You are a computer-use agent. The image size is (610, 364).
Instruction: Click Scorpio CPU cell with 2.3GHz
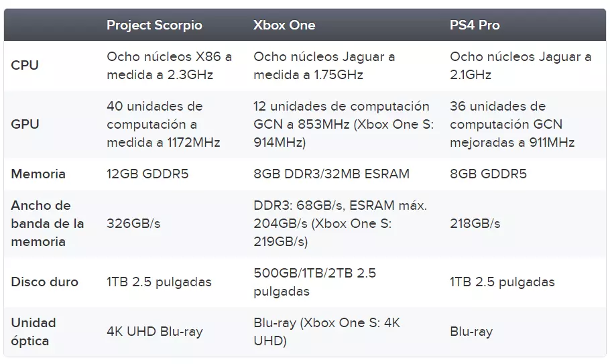pyautogui.click(x=169, y=65)
